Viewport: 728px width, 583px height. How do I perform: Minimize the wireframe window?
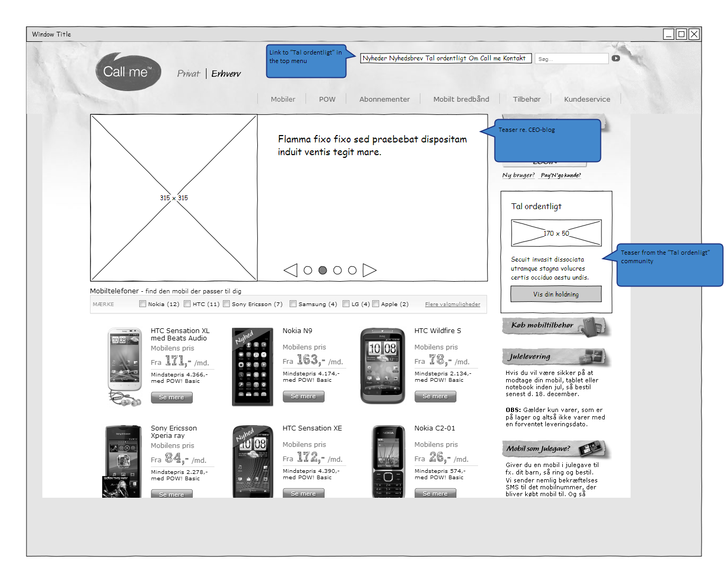(x=669, y=34)
